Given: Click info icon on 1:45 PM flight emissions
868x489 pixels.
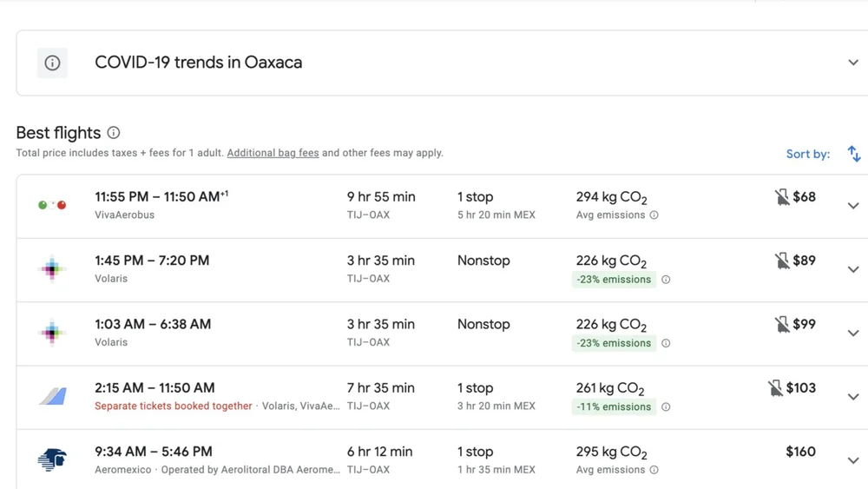Looking at the screenshot, I should pyautogui.click(x=666, y=280).
